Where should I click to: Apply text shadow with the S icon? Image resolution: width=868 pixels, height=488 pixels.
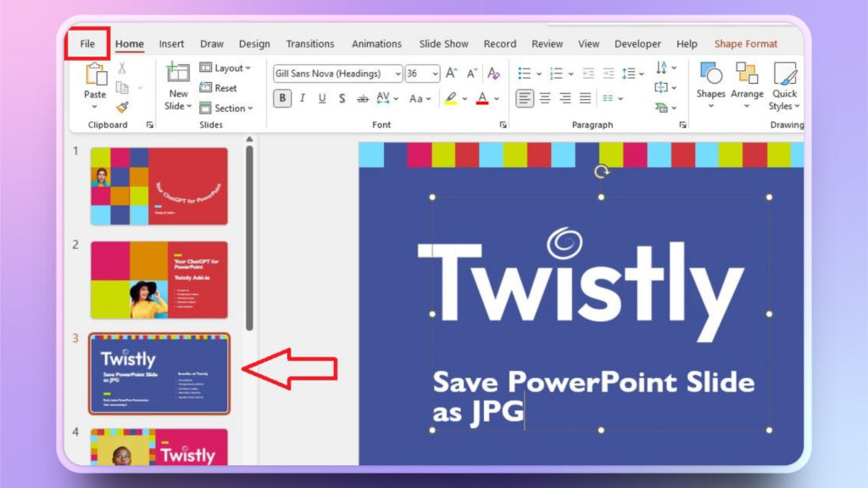[342, 98]
